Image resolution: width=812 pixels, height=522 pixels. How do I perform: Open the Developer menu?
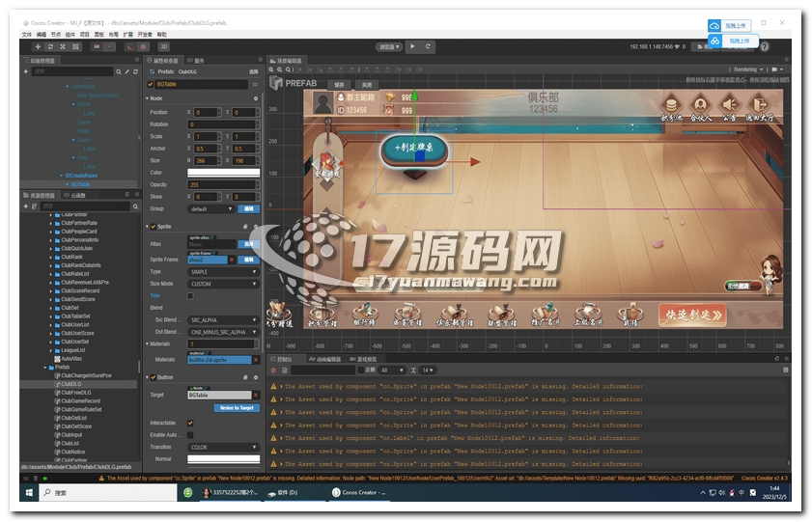coord(145,34)
